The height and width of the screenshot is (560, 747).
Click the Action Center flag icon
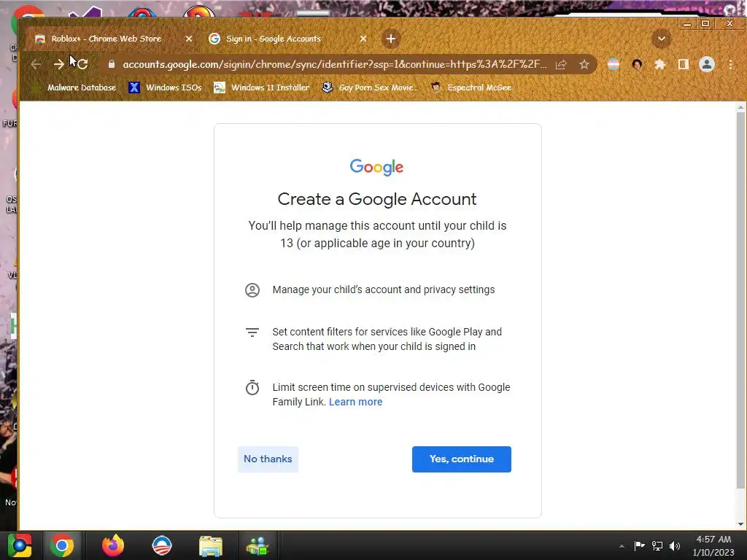point(639,545)
